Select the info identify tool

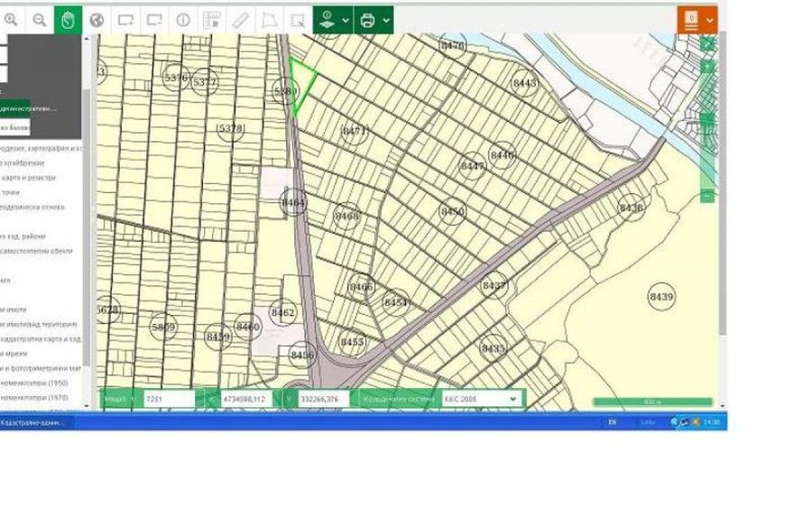click(183, 19)
